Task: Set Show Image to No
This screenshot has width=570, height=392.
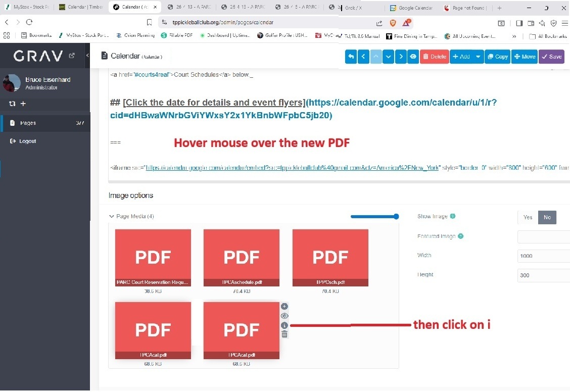Action: point(547,217)
